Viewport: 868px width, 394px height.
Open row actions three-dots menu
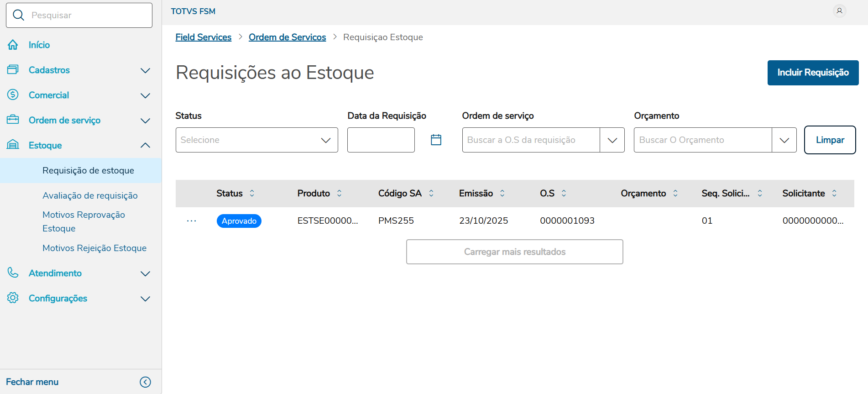pyautogui.click(x=192, y=221)
